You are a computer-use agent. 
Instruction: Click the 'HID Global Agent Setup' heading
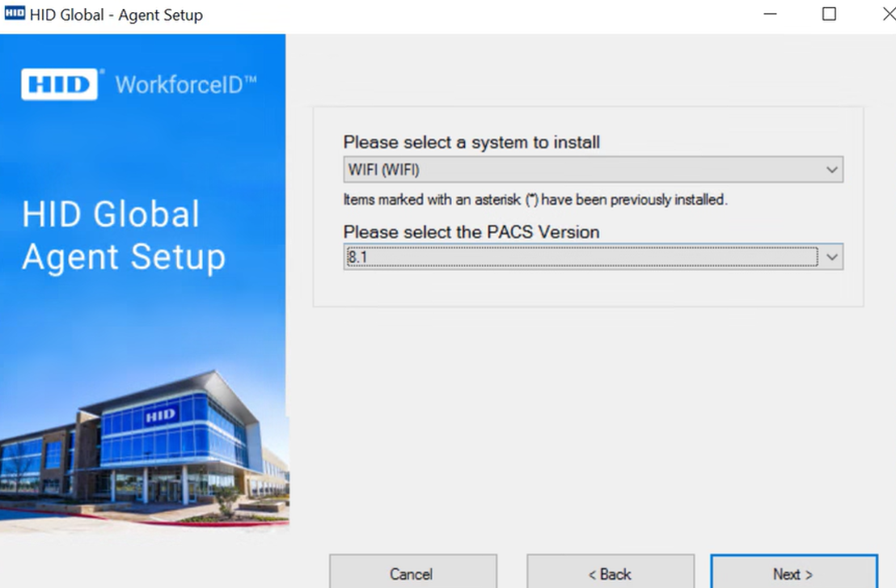pyautogui.click(x=124, y=235)
